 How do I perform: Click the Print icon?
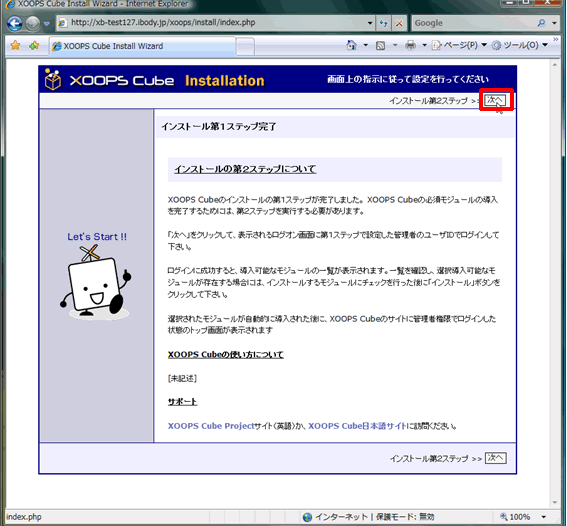point(410,45)
